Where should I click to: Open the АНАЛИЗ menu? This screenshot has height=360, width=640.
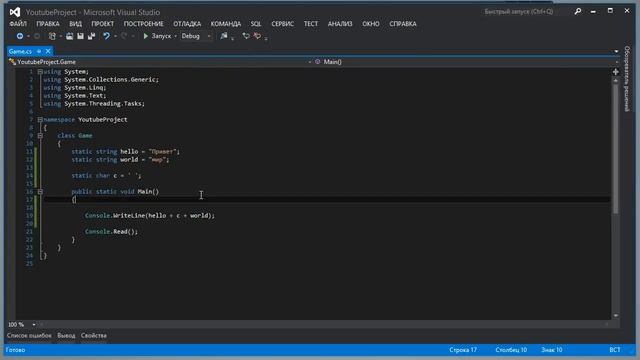[340, 24]
